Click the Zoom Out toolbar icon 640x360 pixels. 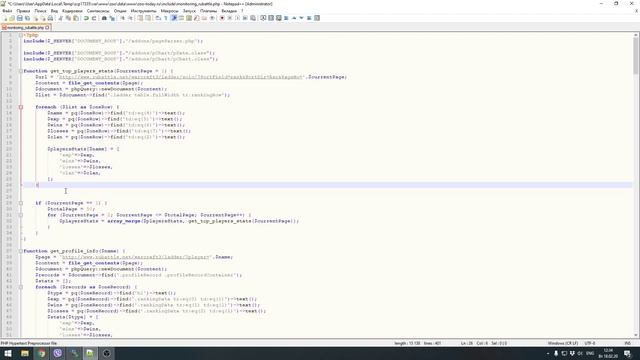click(x=130, y=18)
